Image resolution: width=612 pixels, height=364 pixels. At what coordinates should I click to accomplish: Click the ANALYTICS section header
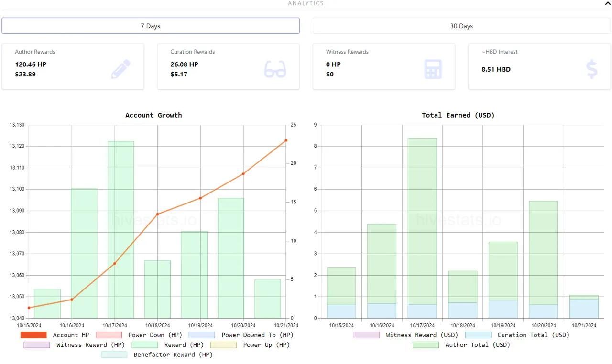coord(306,3)
